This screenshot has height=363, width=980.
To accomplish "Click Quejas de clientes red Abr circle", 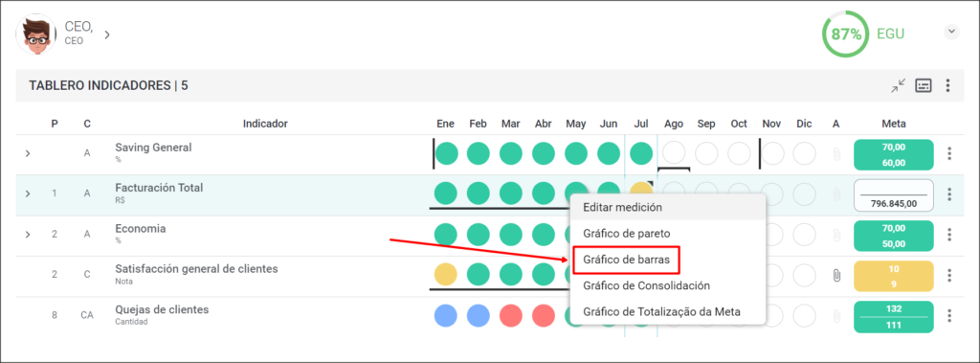I will [544, 315].
